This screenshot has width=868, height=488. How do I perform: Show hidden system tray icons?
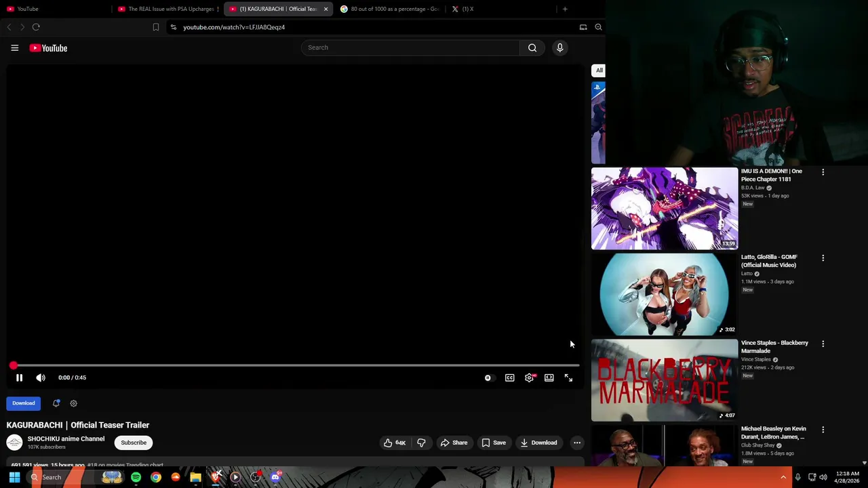click(x=783, y=477)
